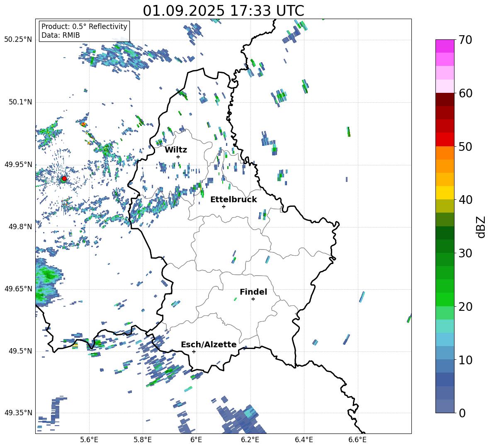Select the Findel station label
Image resolution: width=491 pixels, height=448 pixels.
click(x=253, y=292)
